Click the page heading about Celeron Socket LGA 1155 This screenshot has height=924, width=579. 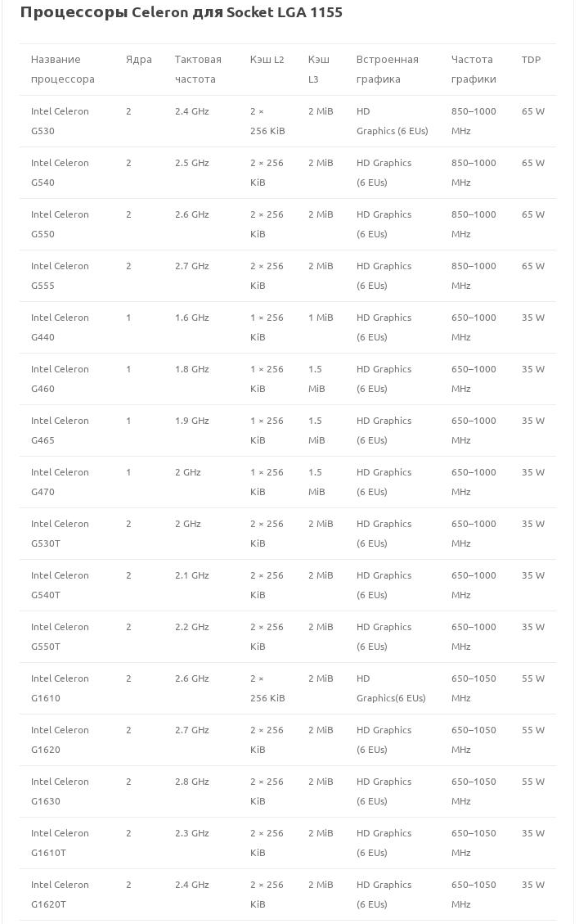pyautogui.click(x=181, y=12)
